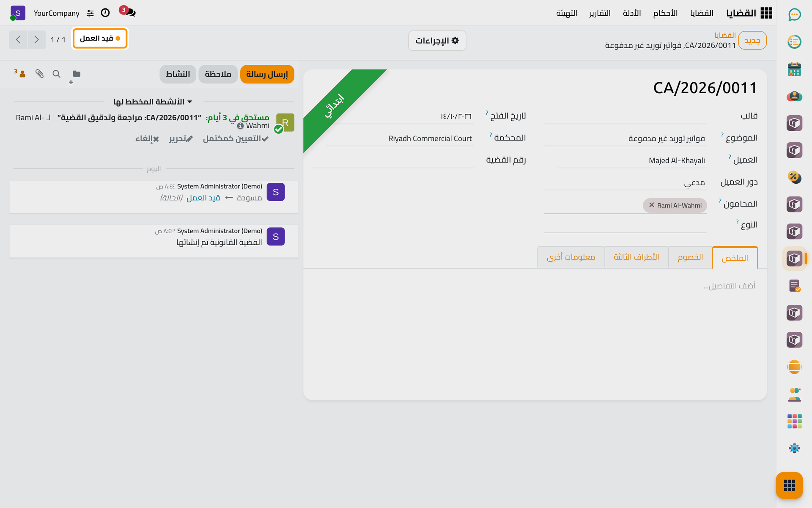Open the الإجراءات actions dropdown
This screenshot has width=812, height=508.
pos(437,41)
